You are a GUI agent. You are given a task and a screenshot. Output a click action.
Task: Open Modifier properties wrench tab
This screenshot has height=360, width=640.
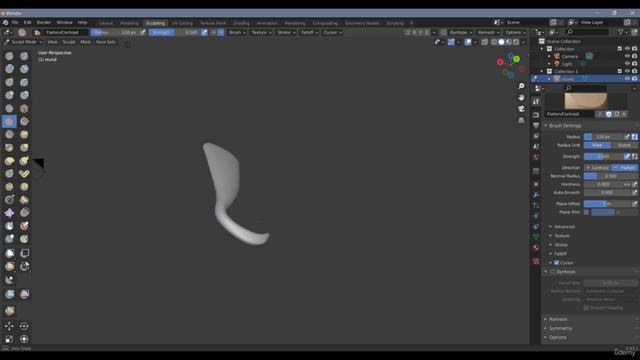[536, 195]
